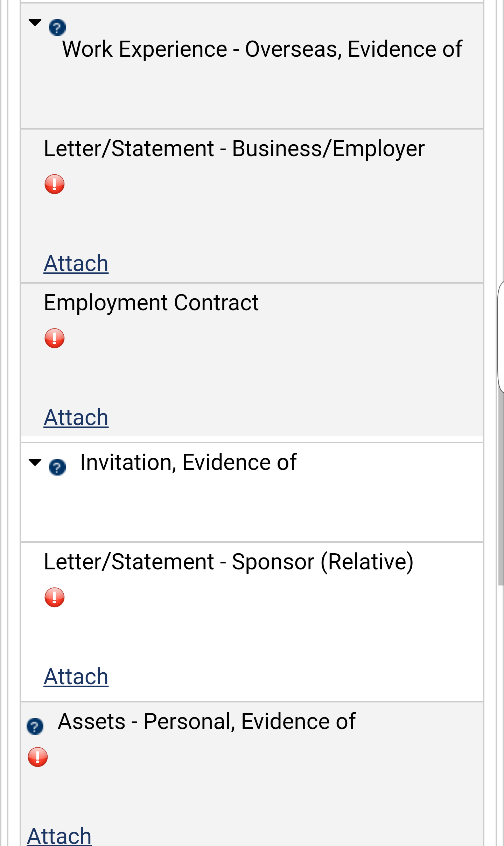Attach Employment Contract document
The height and width of the screenshot is (846, 504).
point(76,417)
